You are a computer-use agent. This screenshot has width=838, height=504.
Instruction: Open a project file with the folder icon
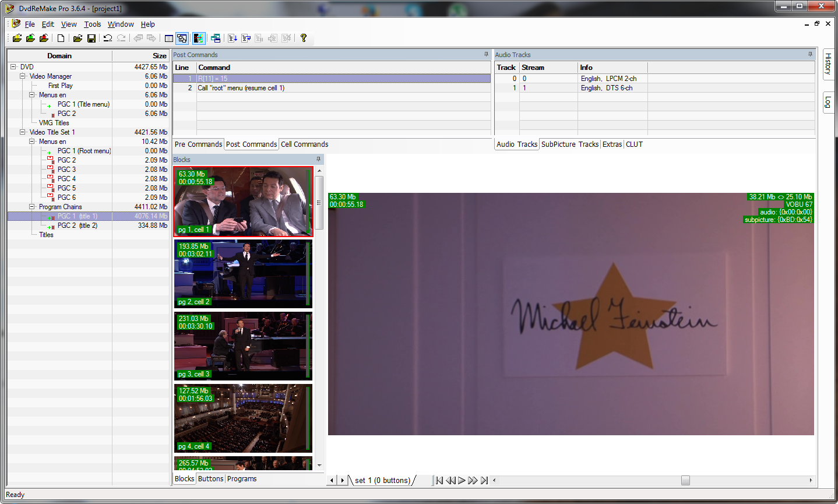[78, 38]
